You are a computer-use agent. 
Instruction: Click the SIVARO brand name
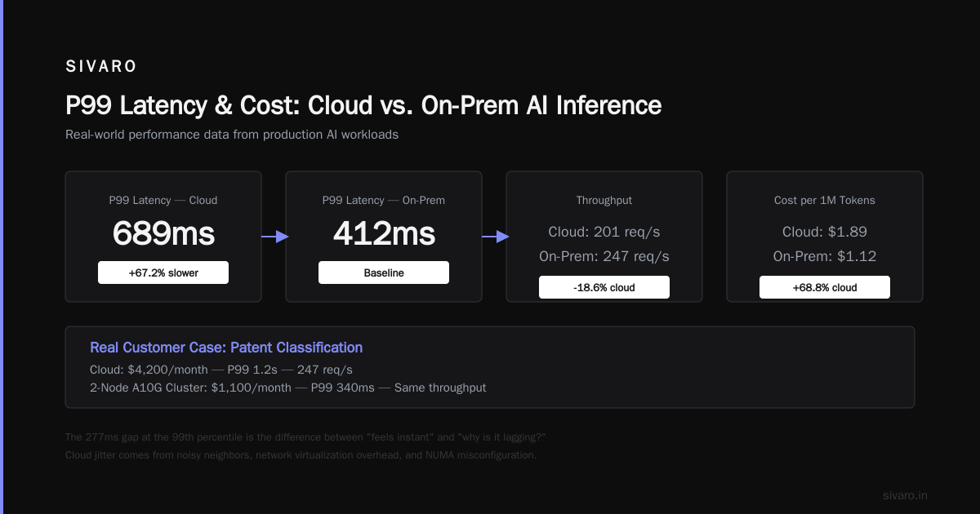pyautogui.click(x=101, y=67)
